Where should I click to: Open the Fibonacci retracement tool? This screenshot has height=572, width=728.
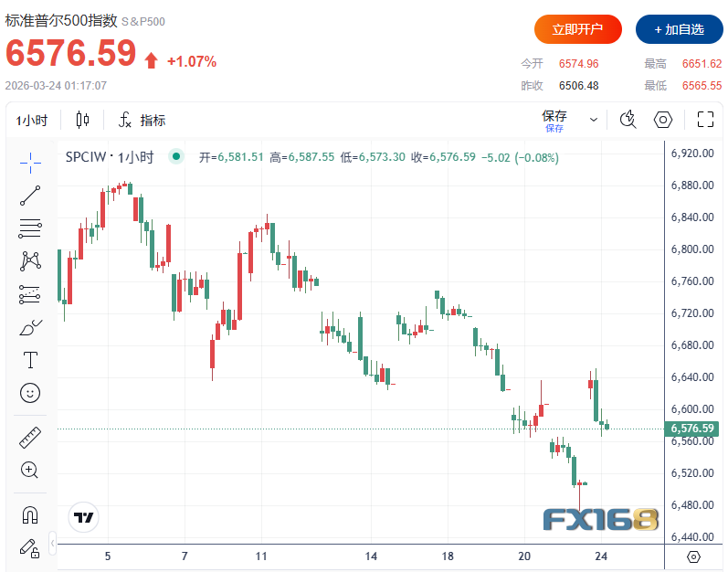click(30, 228)
